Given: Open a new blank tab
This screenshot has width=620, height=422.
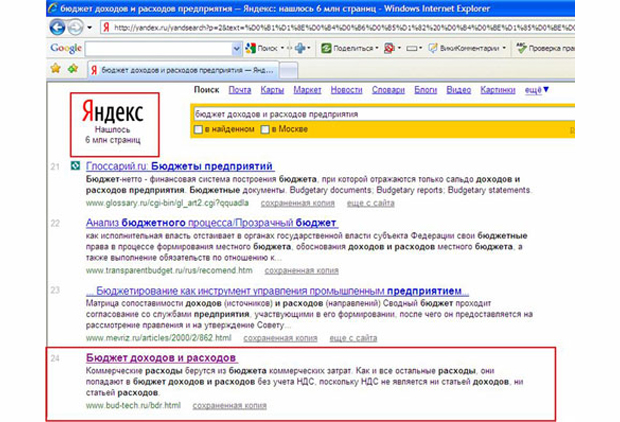Looking at the screenshot, I should 289,71.
